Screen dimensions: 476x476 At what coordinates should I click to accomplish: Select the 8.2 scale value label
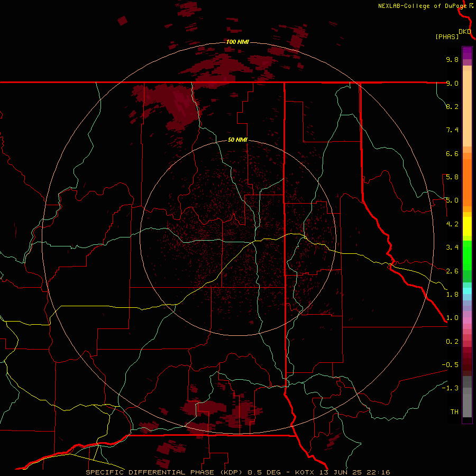click(x=452, y=106)
